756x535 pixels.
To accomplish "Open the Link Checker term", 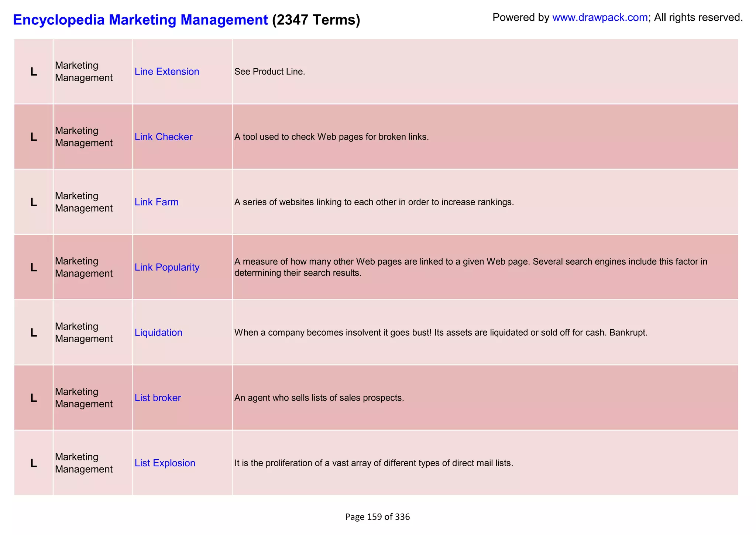I will pos(164,137).
